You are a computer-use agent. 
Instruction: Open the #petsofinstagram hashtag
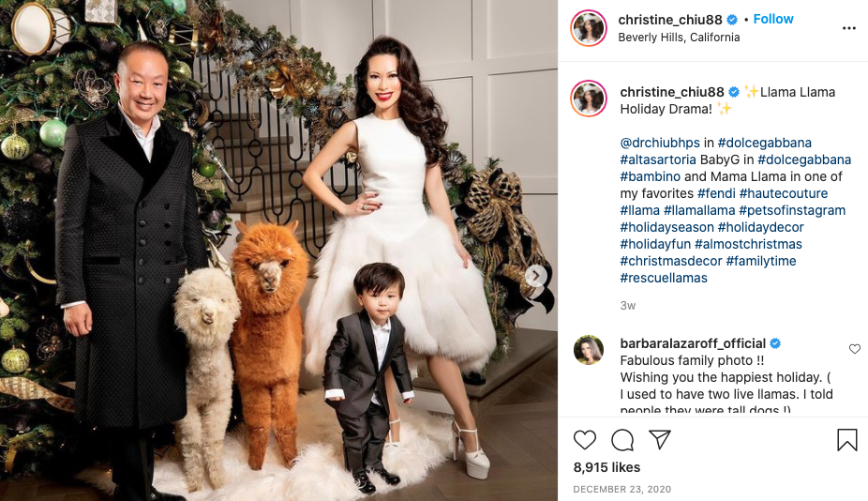[792, 210]
